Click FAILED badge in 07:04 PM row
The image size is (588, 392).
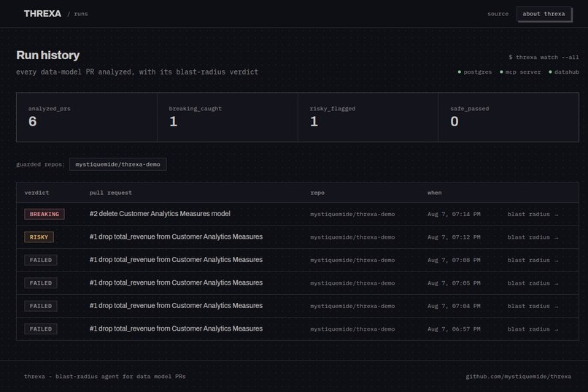pyautogui.click(x=41, y=306)
